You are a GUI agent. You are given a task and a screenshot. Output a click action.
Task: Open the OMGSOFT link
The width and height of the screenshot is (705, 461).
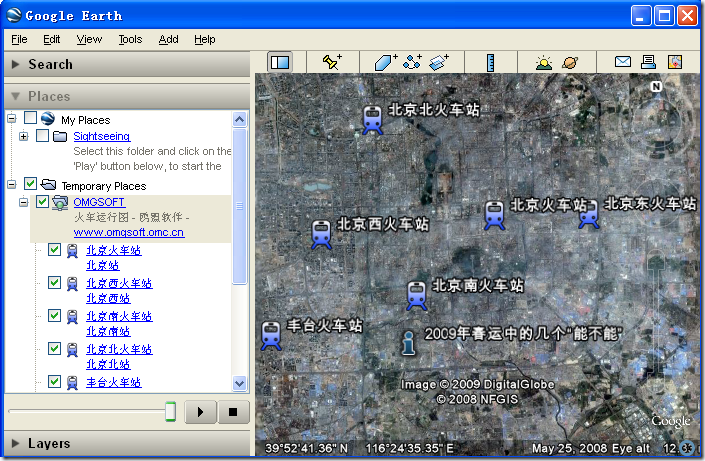pos(99,202)
